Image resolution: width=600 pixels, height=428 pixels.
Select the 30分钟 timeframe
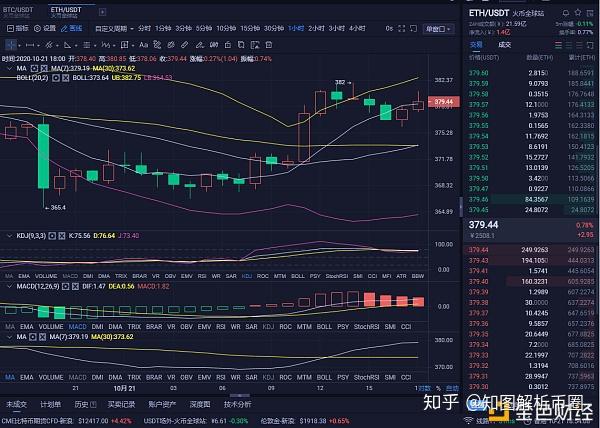click(x=274, y=28)
